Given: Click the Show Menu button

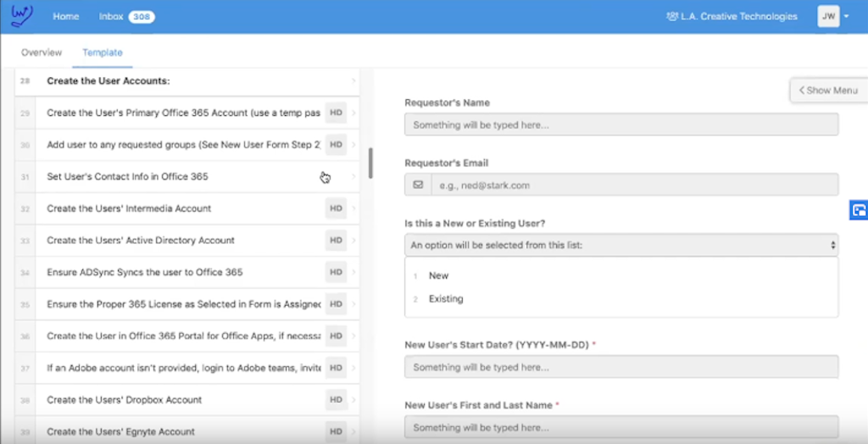Looking at the screenshot, I should 828,90.
